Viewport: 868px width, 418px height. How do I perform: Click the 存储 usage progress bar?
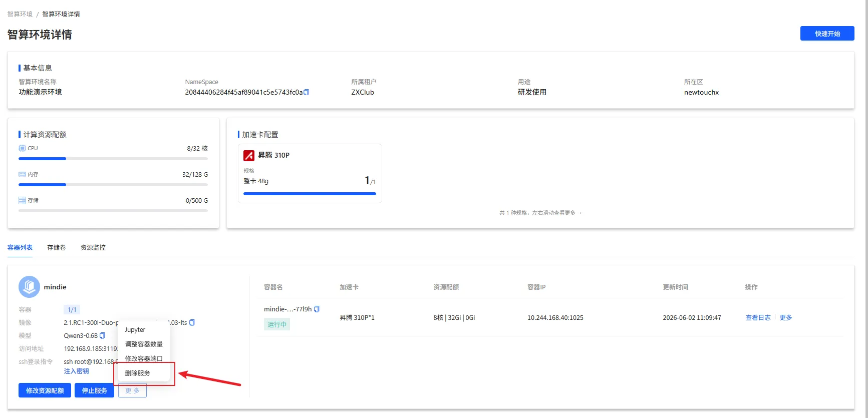(x=113, y=211)
